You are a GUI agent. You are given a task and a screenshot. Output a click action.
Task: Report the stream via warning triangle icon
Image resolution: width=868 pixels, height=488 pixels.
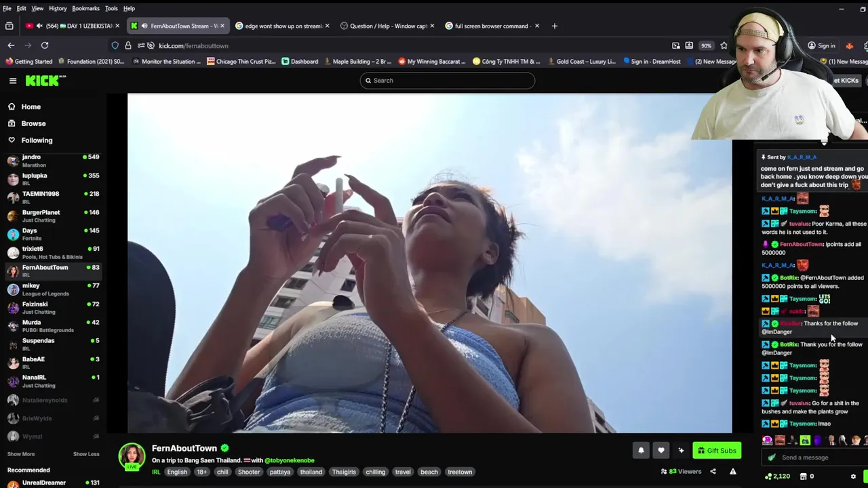733,472
